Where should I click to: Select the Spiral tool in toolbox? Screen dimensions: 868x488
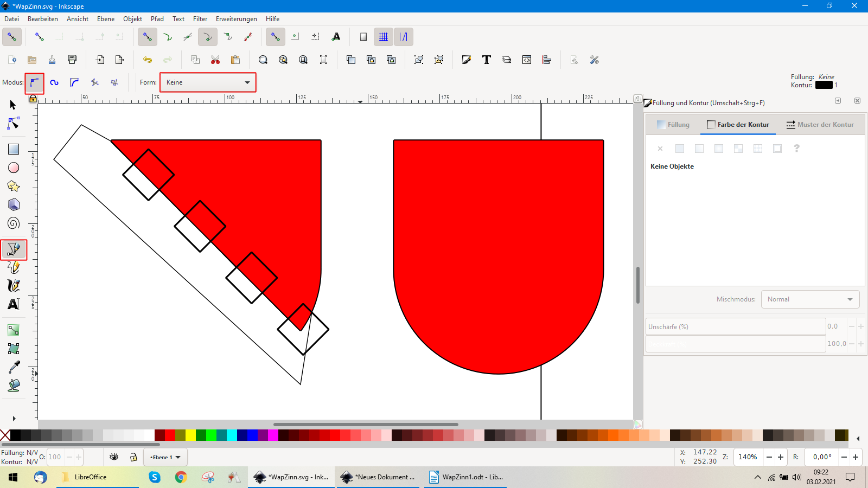14,223
